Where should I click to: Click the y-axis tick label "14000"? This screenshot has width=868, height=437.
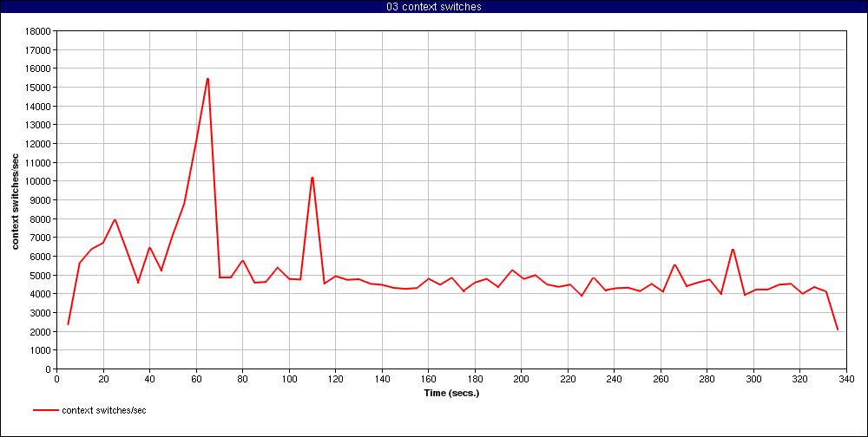[38, 106]
